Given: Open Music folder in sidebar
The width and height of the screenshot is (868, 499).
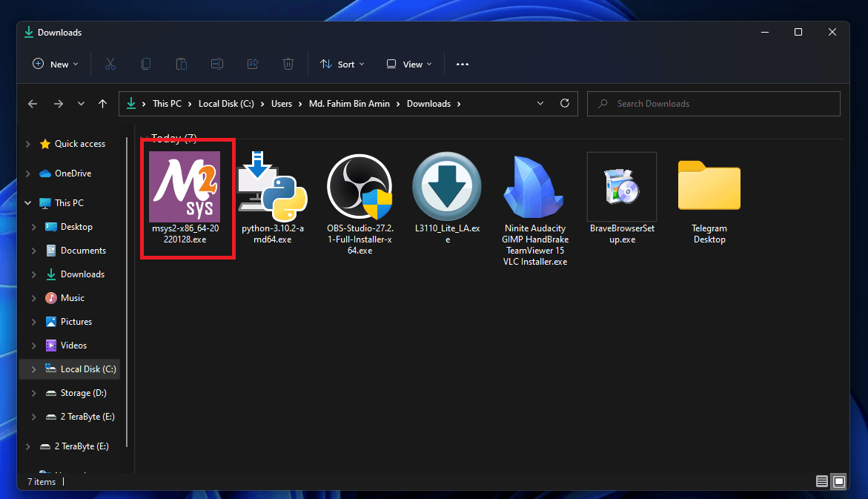Looking at the screenshot, I should (64, 299).
